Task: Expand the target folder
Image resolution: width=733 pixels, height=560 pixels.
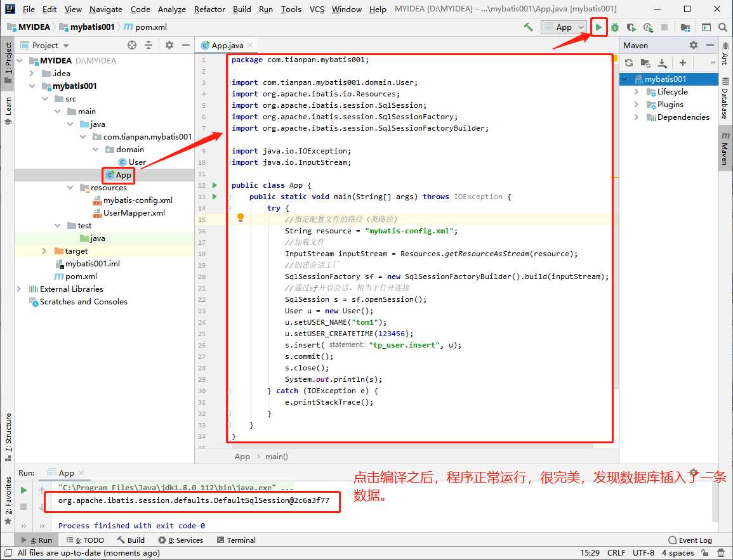Action: pyautogui.click(x=44, y=251)
